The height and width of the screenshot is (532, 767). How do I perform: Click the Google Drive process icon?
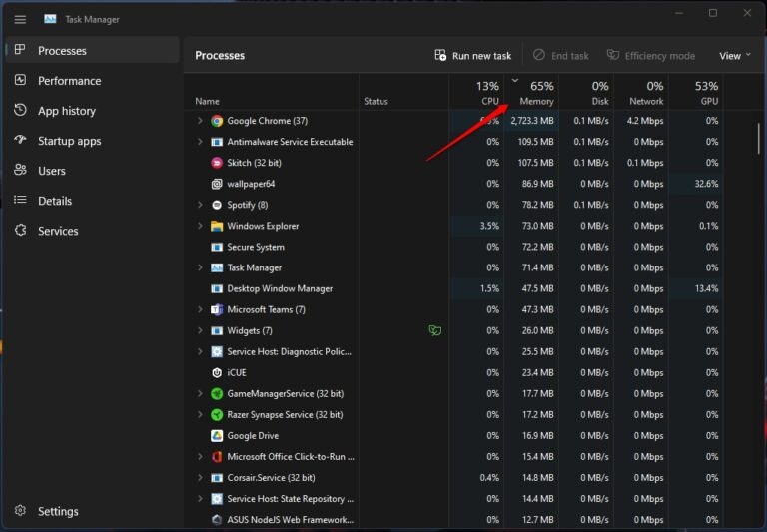[x=217, y=436]
